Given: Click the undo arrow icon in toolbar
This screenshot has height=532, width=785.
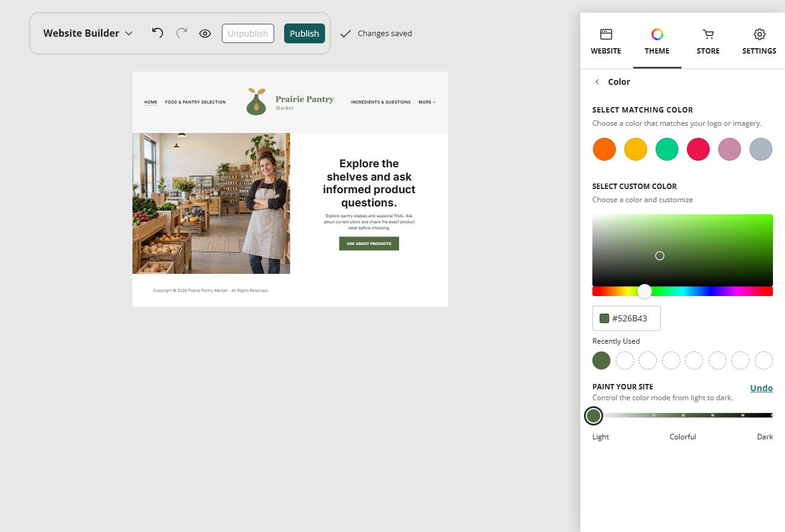Looking at the screenshot, I should click(x=157, y=32).
